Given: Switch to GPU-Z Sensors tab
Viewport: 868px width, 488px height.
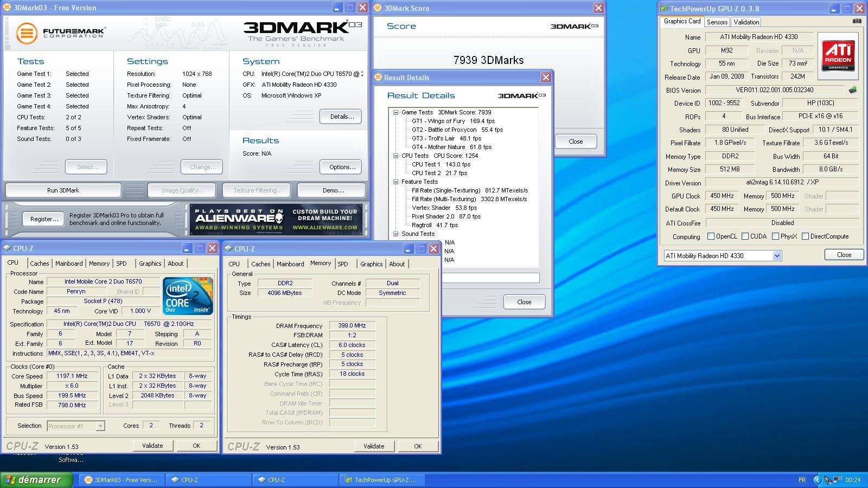Looking at the screenshot, I should tap(717, 22).
